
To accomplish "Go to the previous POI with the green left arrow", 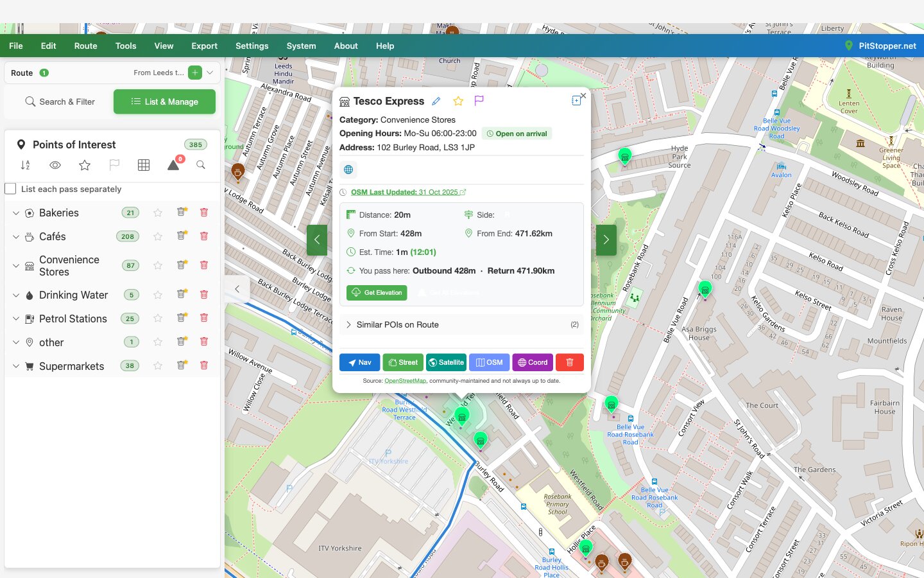I will pos(317,240).
